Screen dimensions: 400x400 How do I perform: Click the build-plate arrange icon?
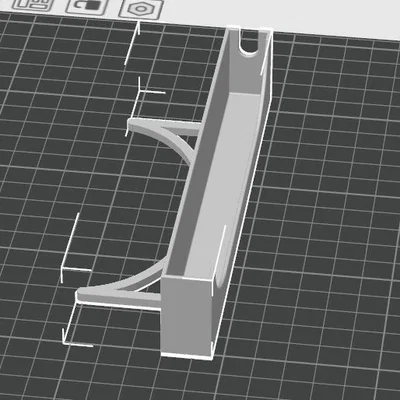33,5
